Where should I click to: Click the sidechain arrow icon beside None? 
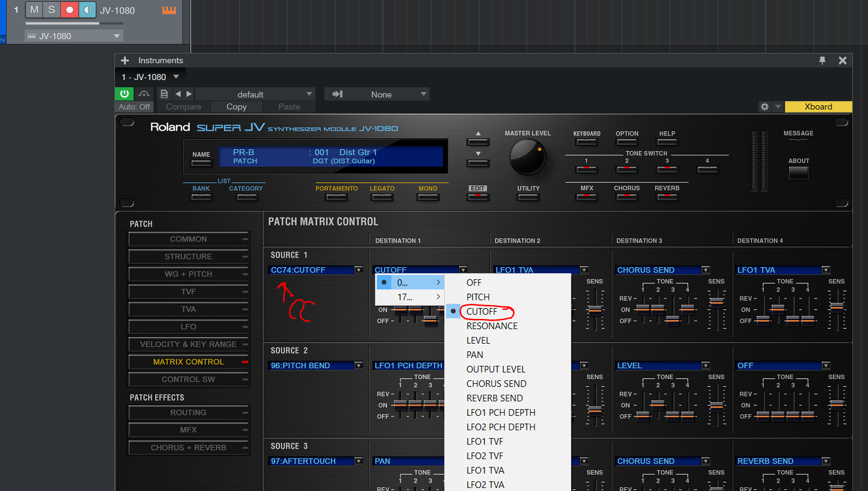(338, 94)
